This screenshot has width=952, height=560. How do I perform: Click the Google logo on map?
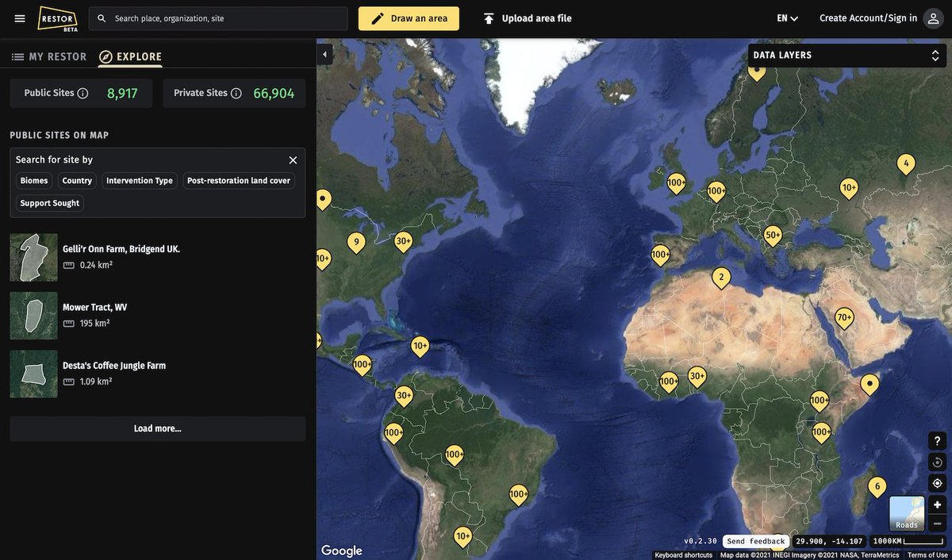342,550
